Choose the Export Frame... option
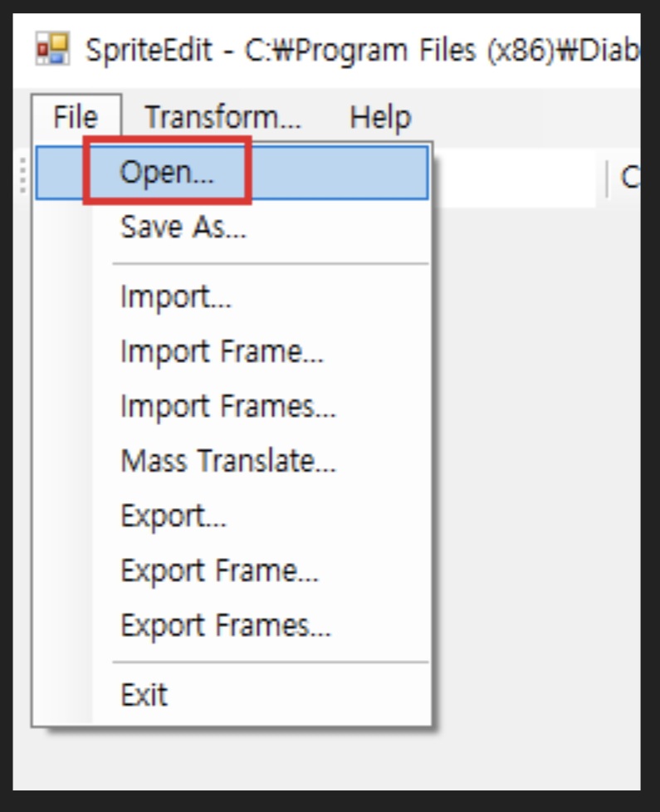Viewport: 660px width, 812px height. [219, 570]
